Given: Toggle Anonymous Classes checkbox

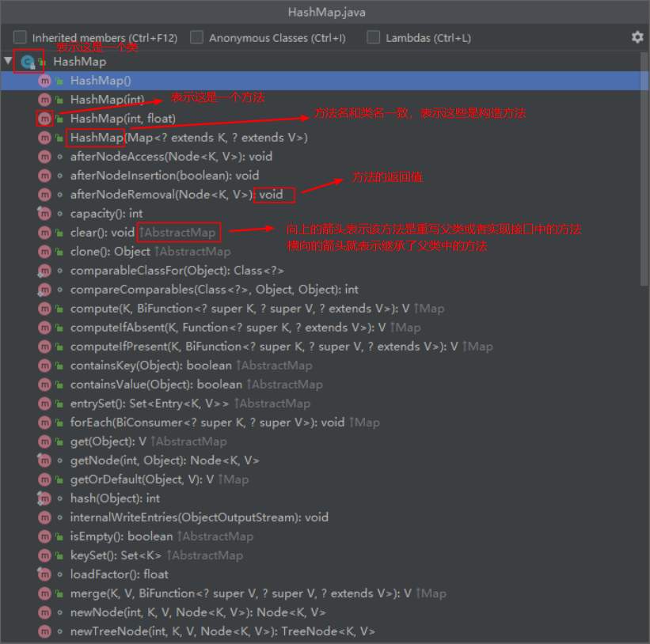Looking at the screenshot, I should coord(196,37).
